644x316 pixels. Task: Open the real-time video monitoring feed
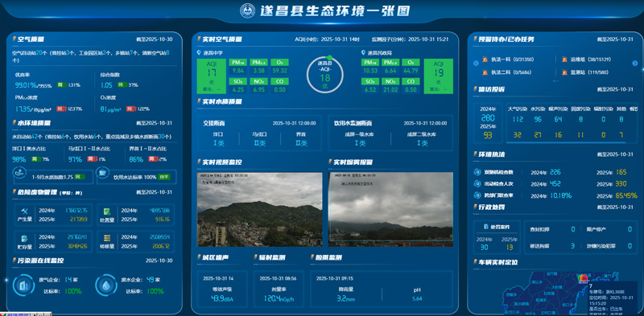pyautogui.click(x=259, y=209)
